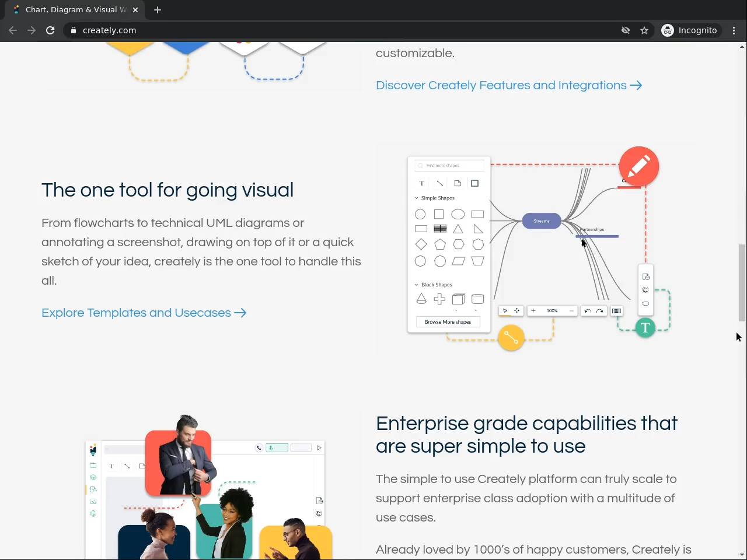Image resolution: width=747 pixels, height=560 pixels.
Task: Click the "Enterprise grade capabilities" heading
Action: pyautogui.click(x=527, y=435)
